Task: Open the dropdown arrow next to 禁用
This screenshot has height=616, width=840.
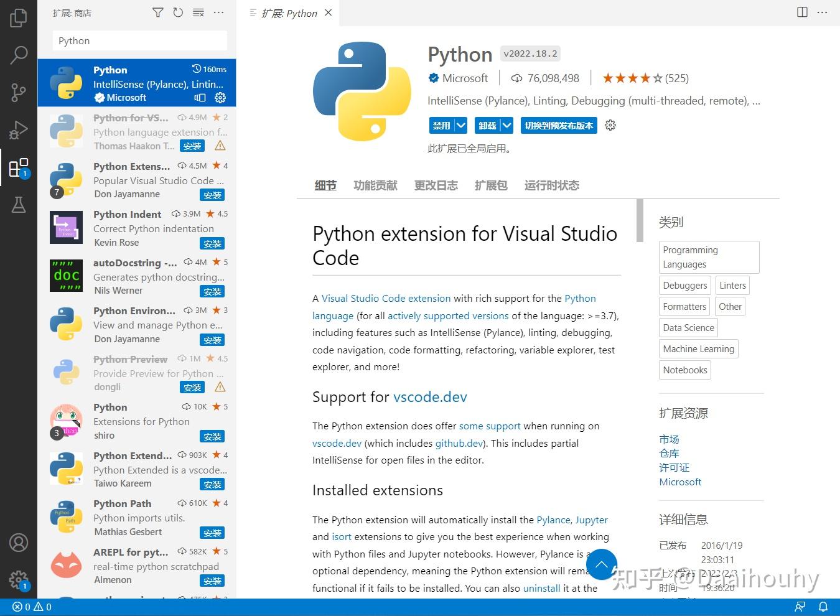Action: [x=460, y=125]
